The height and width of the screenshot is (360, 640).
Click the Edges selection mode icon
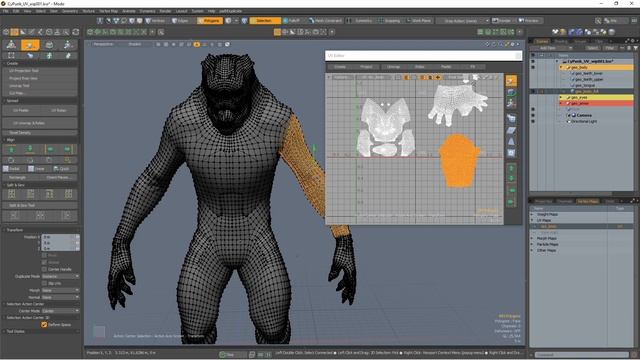tap(182, 20)
